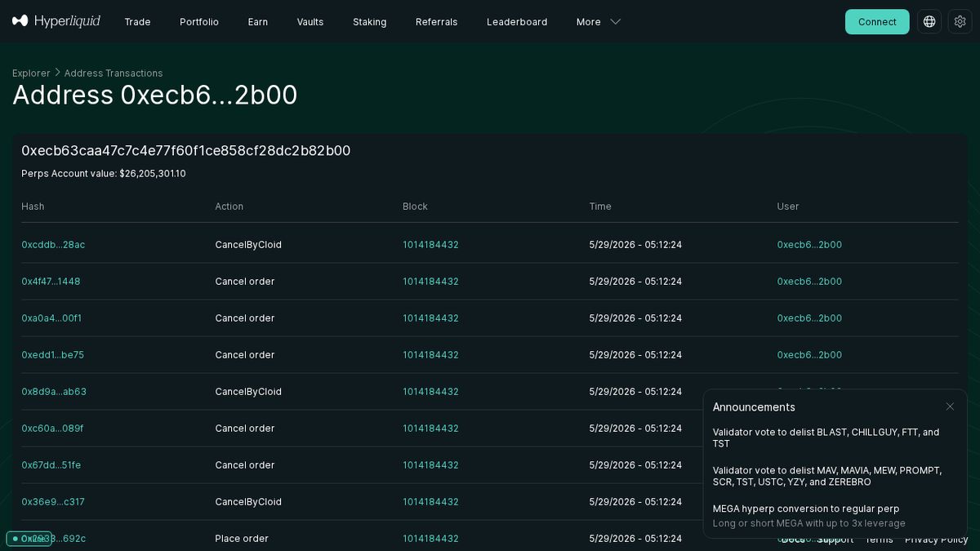The image size is (980, 551).
Task: Open transaction hash 0x67dd...51fe
Action: 51,465
